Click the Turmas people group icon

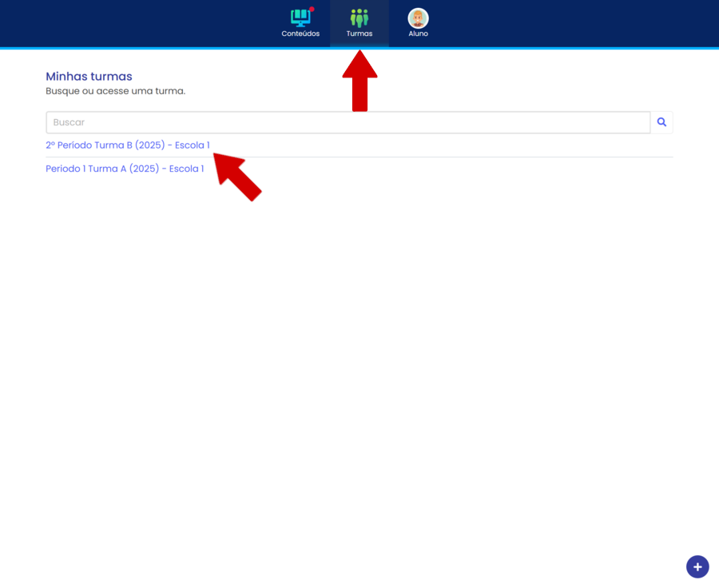(x=359, y=18)
